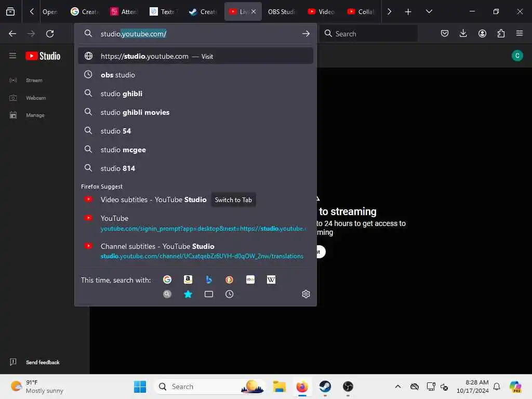Open the Firefox application menu
532x399 pixels.
[520, 34]
